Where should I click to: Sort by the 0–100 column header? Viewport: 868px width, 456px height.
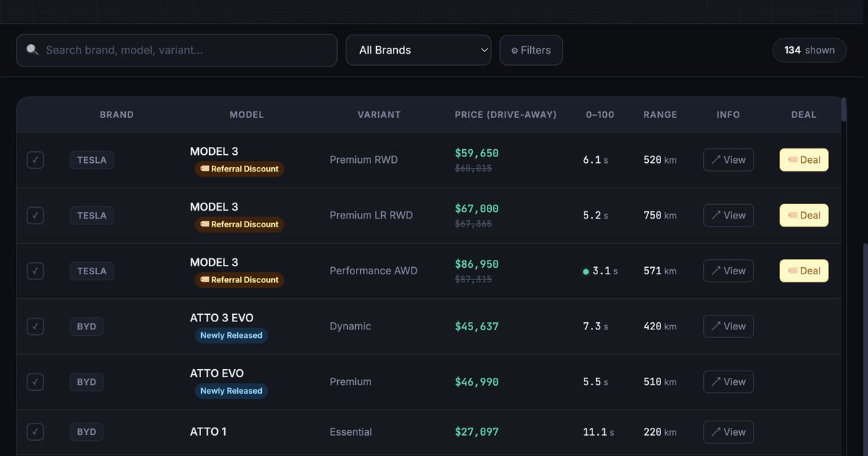tap(600, 114)
